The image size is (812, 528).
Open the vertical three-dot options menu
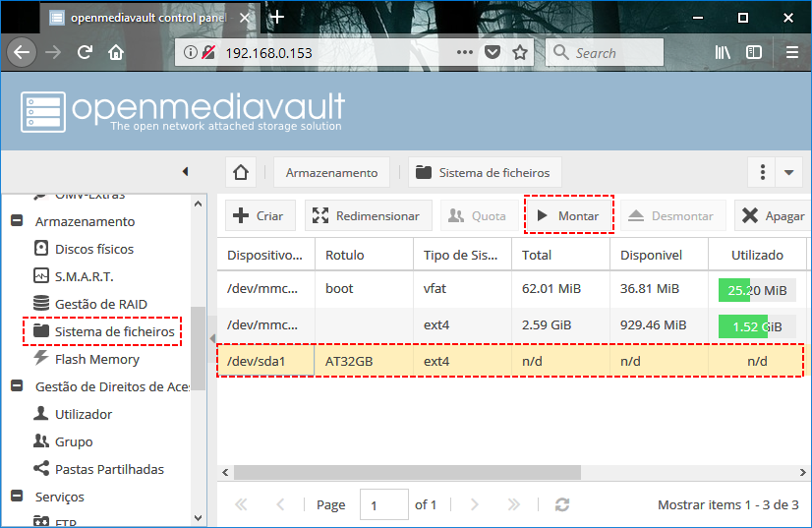coord(762,172)
